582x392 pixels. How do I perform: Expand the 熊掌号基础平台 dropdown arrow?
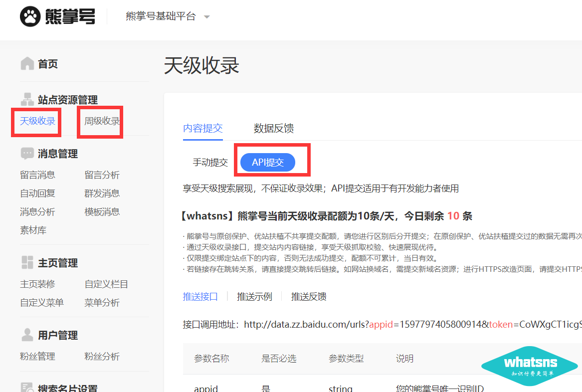pyautogui.click(x=207, y=17)
